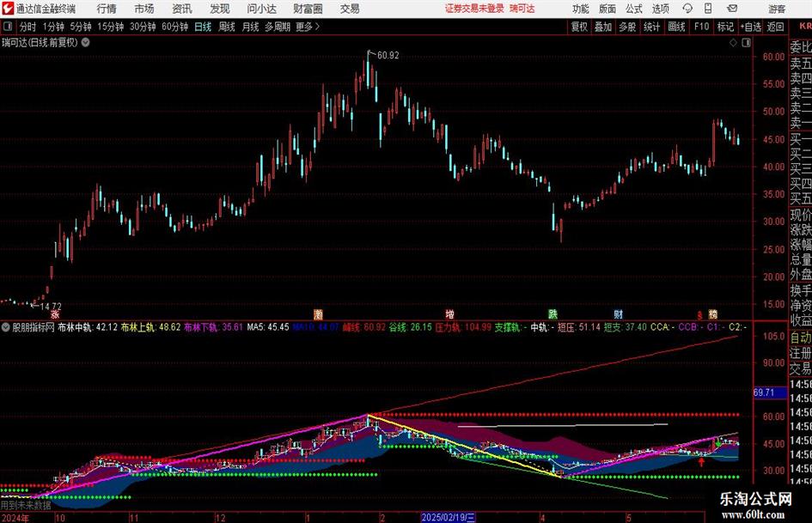This screenshot has height=523, width=812.
Task: Switch to 15分钟 period
Action: pyautogui.click(x=110, y=27)
